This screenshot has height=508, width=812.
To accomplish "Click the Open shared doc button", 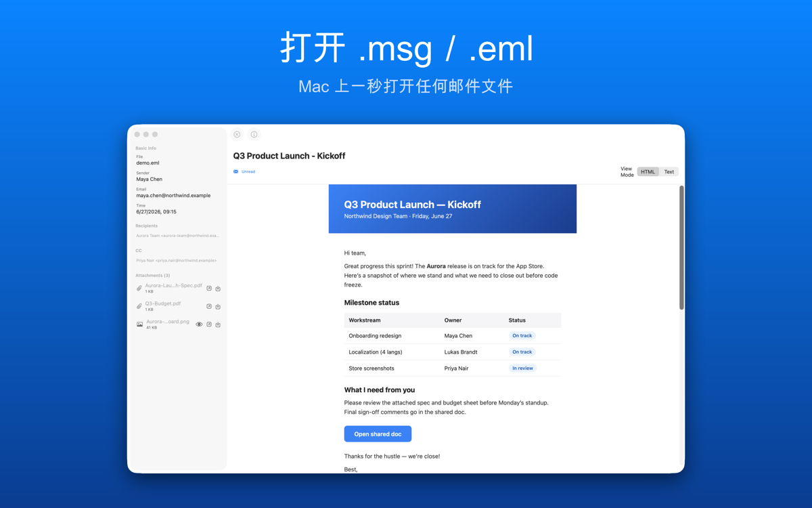I will pyautogui.click(x=378, y=433).
